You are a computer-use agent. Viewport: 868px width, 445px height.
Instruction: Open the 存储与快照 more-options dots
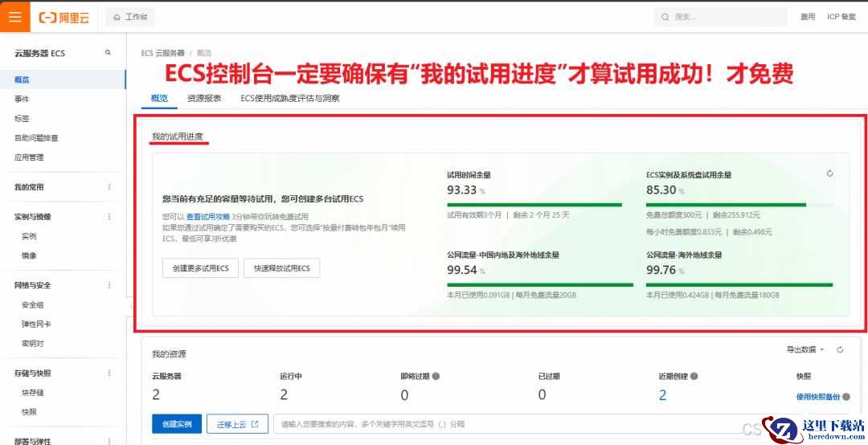coord(109,373)
